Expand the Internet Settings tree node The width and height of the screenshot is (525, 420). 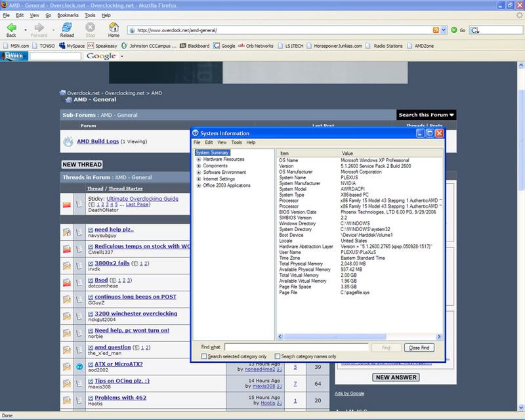(199, 179)
